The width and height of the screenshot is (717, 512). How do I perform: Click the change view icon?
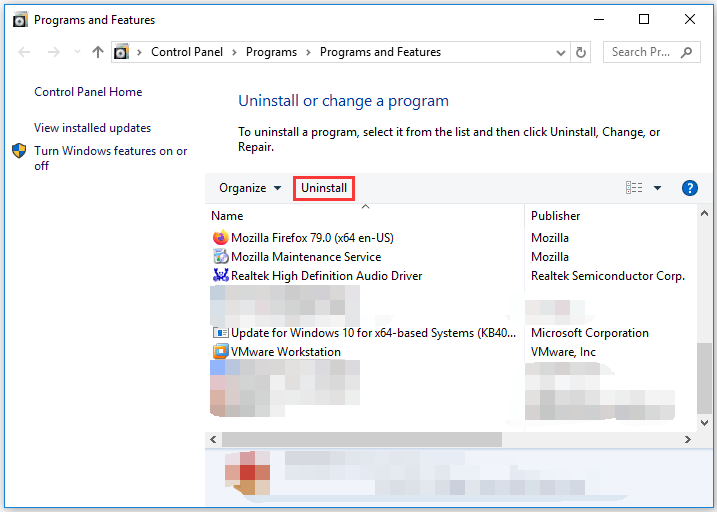point(634,188)
